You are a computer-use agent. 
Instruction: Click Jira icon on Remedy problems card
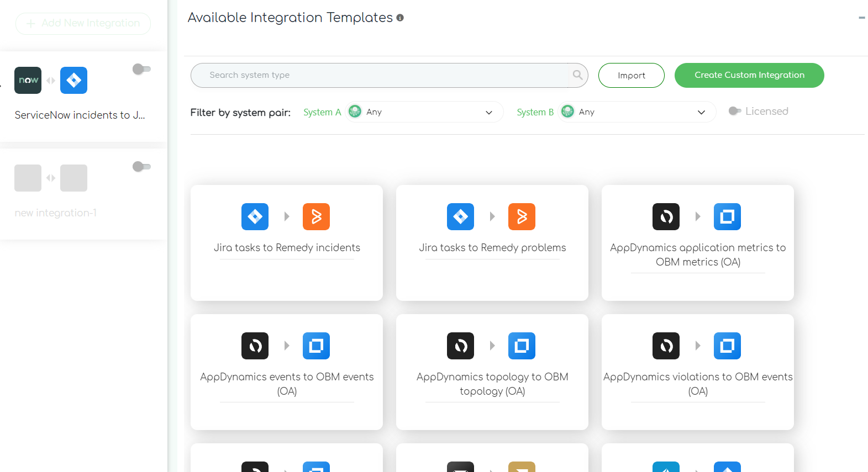click(460, 216)
